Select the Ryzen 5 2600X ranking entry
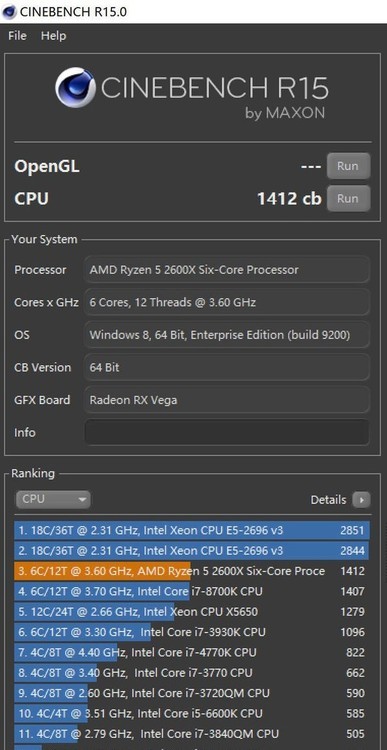 pyautogui.click(x=191, y=571)
